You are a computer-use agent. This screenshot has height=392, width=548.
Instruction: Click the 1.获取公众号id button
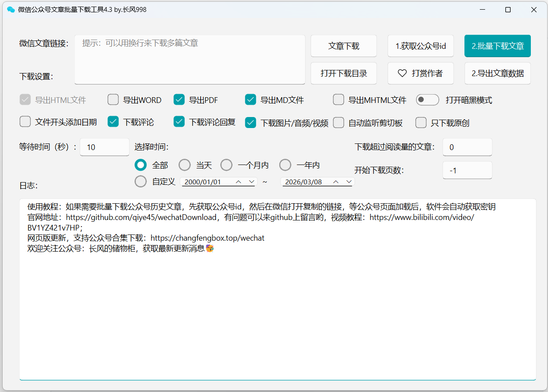420,46
